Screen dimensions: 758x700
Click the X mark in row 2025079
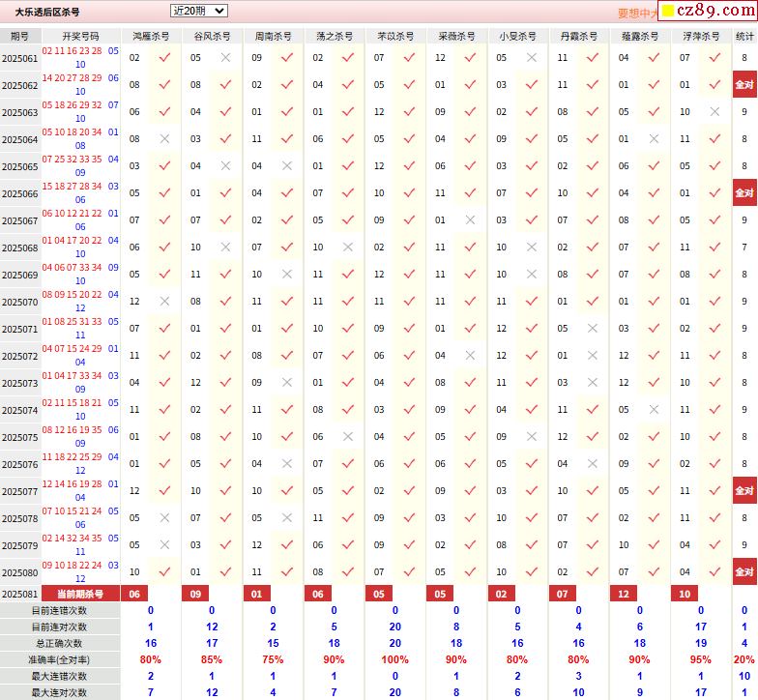[164, 545]
